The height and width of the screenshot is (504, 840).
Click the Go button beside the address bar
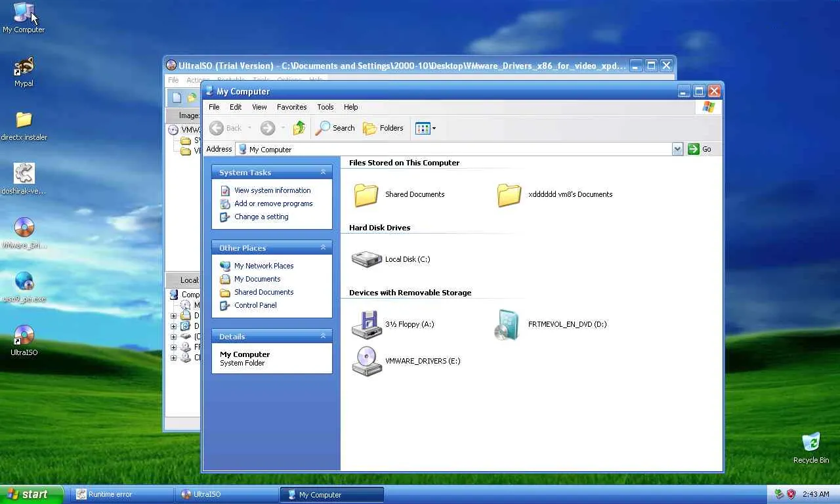click(x=700, y=149)
